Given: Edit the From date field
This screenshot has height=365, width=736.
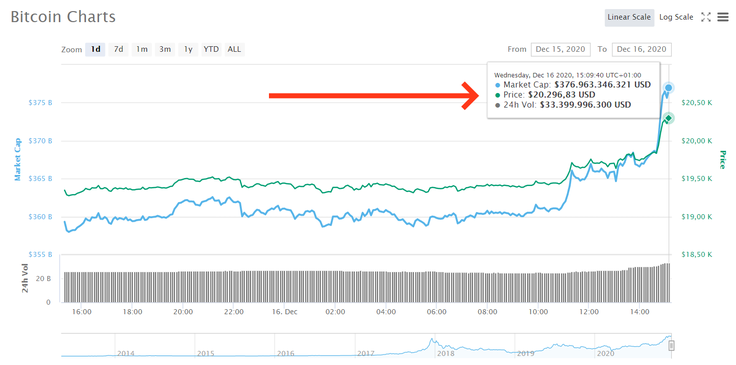Looking at the screenshot, I should pos(560,49).
